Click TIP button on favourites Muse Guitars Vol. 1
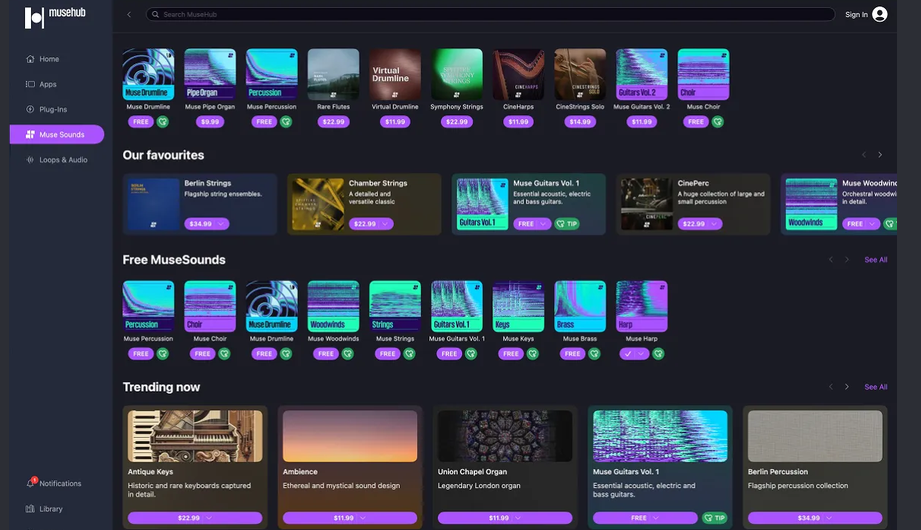 point(567,224)
